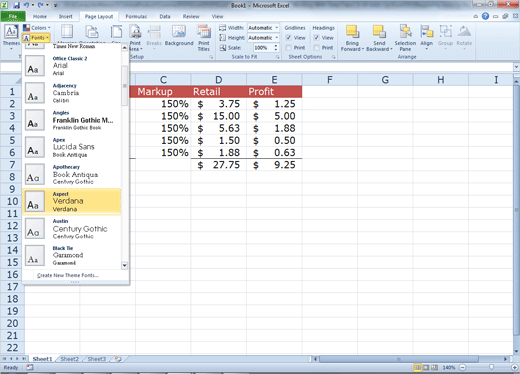
Task: Click Create New Theme Fonts
Action: pyautogui.click(x=68, y=275)
